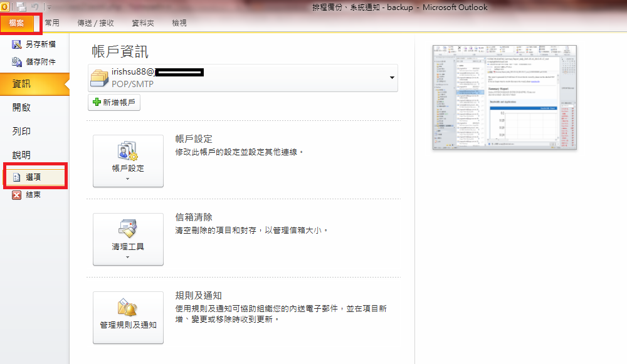Click the 另存新檔 save-as icon
This screenshot has width=627, height=364.
(x=16, y=44)
